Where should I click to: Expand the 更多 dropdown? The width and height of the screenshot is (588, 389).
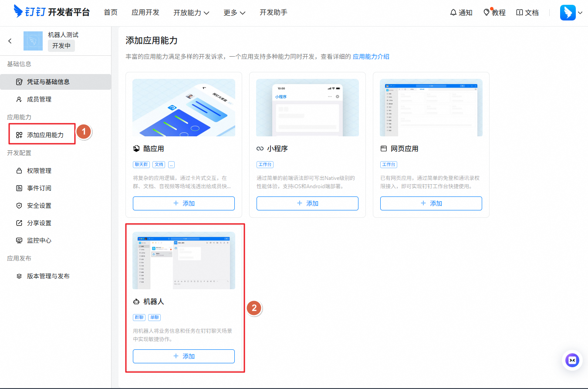pyautogui.click(x=234, y=13)
